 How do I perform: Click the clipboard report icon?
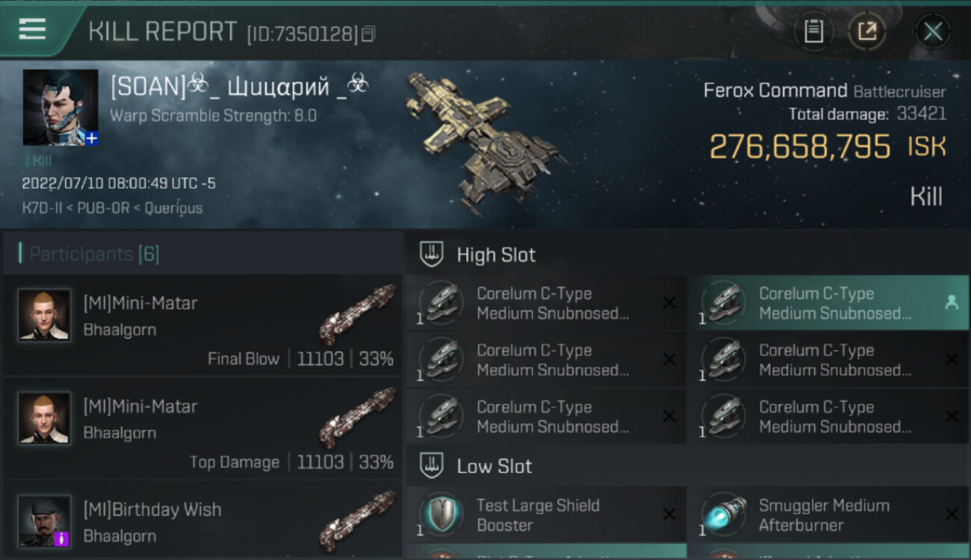813,31
